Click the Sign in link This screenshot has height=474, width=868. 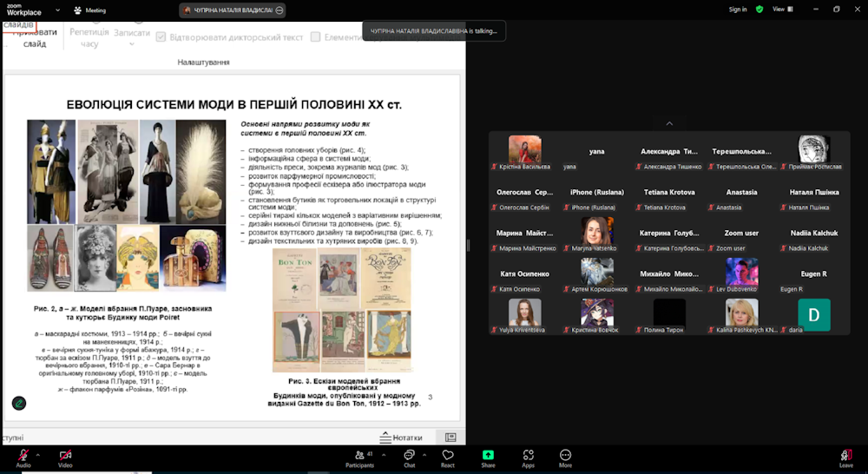[x=737, y=10]
